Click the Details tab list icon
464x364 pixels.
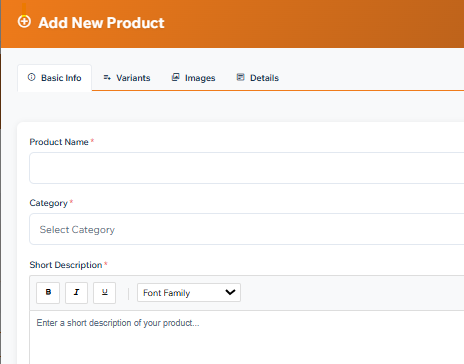tap(240, 77)
